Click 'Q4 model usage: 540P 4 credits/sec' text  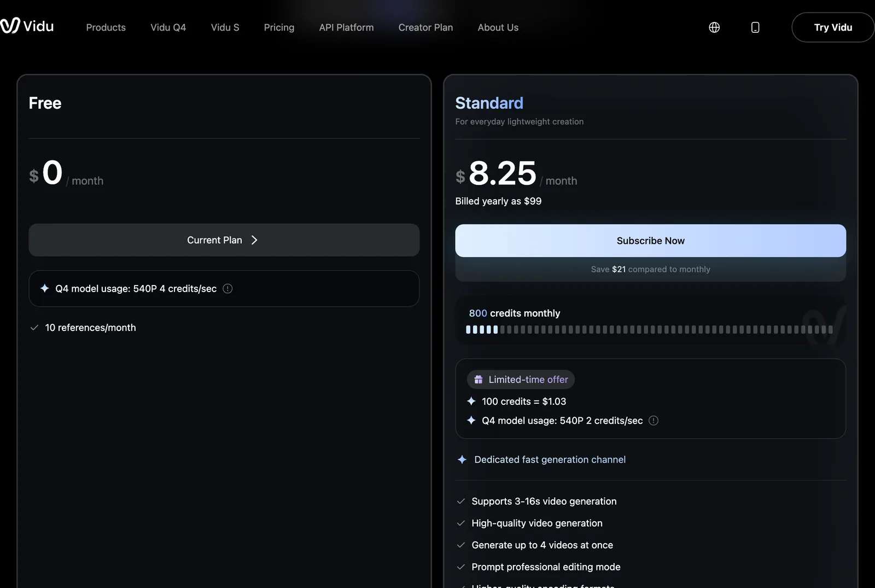(x=136, y=289)
